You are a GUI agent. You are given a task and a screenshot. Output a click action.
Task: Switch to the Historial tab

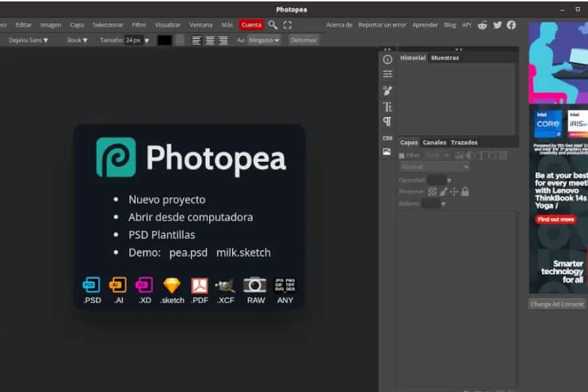pyautogui.click(x=412, y=57)
